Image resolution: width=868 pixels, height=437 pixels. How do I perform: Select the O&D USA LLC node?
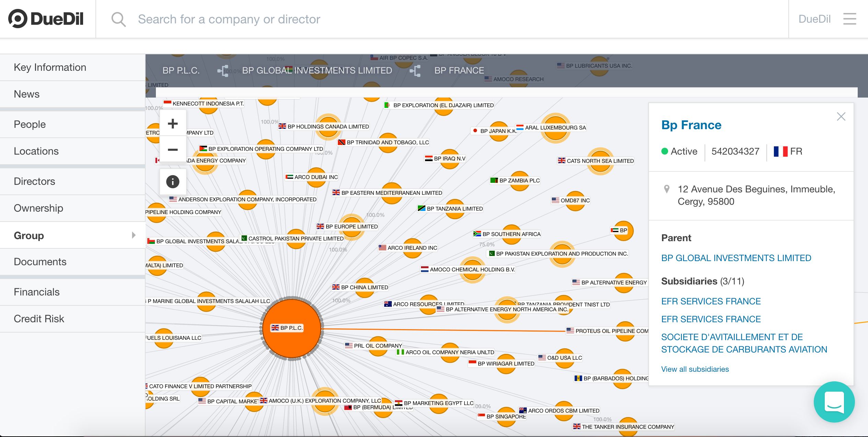(564, 358)
